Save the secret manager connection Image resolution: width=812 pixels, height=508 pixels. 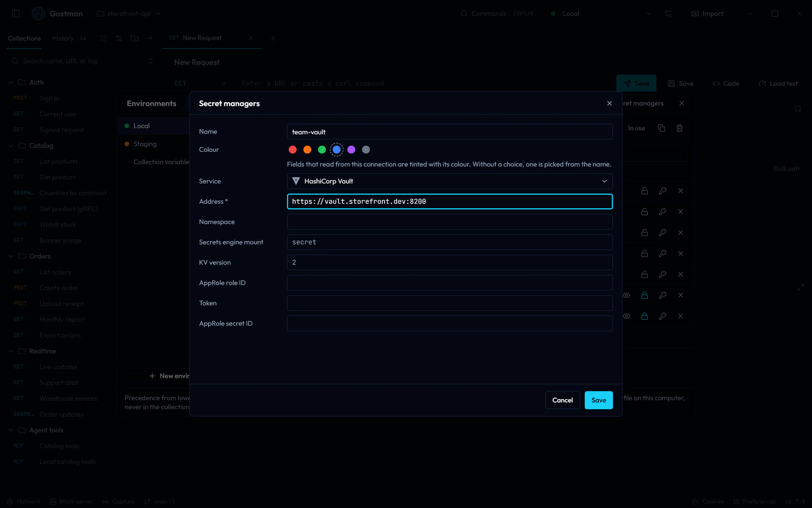(599, 400)
